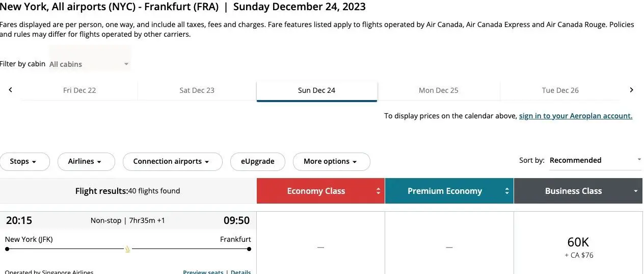The image size is (644, 274).
Task: Choose Mon Dec 25 date tab
Action: (x=438, y=90)
